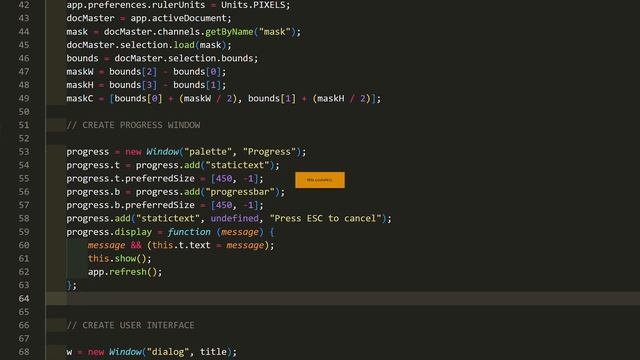Click 'progress.b.preferredSize' on line 57

pos(131,205)
